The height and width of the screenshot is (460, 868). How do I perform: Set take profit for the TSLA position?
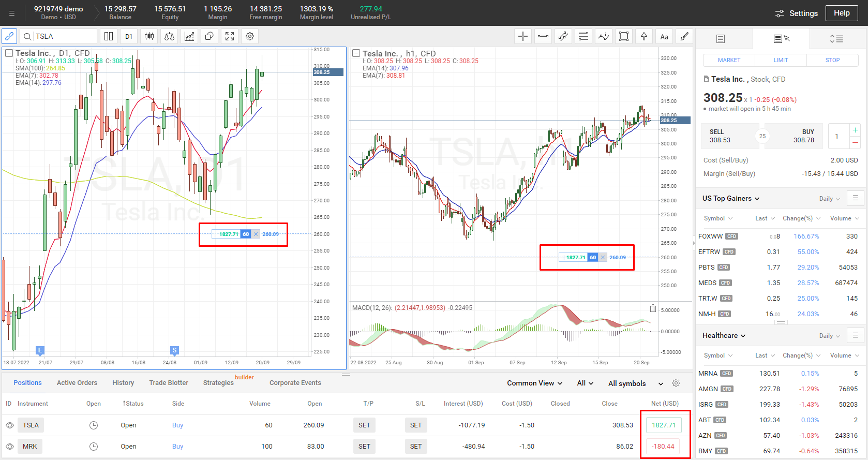tap(365, 425)
